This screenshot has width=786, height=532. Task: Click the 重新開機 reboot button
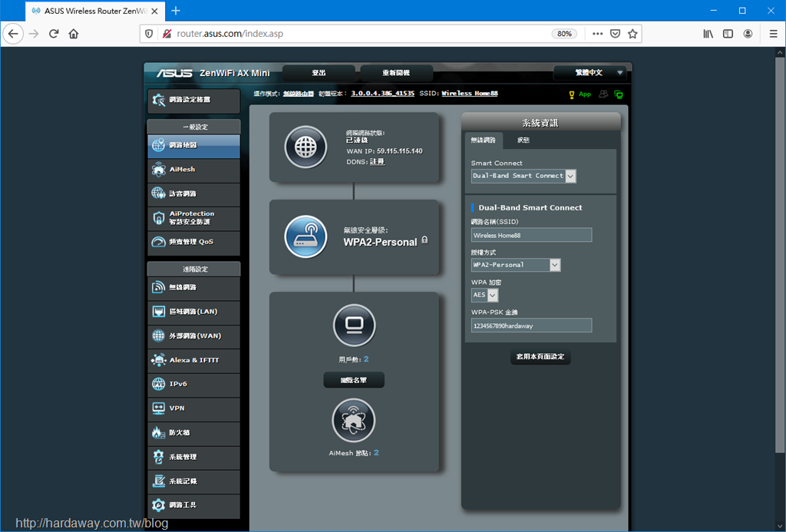point(396,73)
